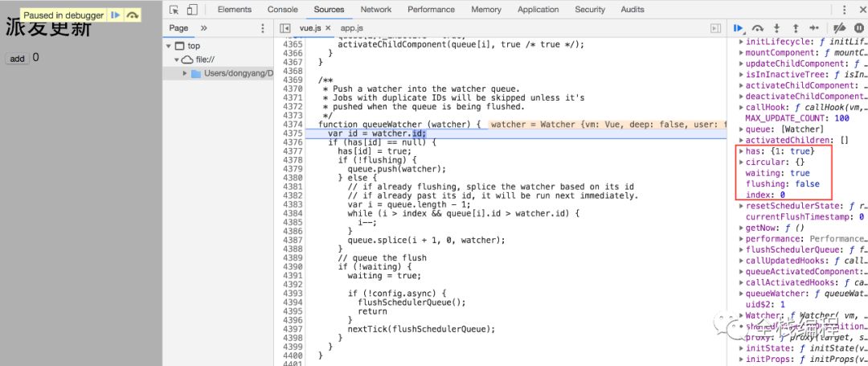This screenshot has height=366, width=868.
Task: Open the navigator pane three-dot menu
Action: (x=262, y=28)
